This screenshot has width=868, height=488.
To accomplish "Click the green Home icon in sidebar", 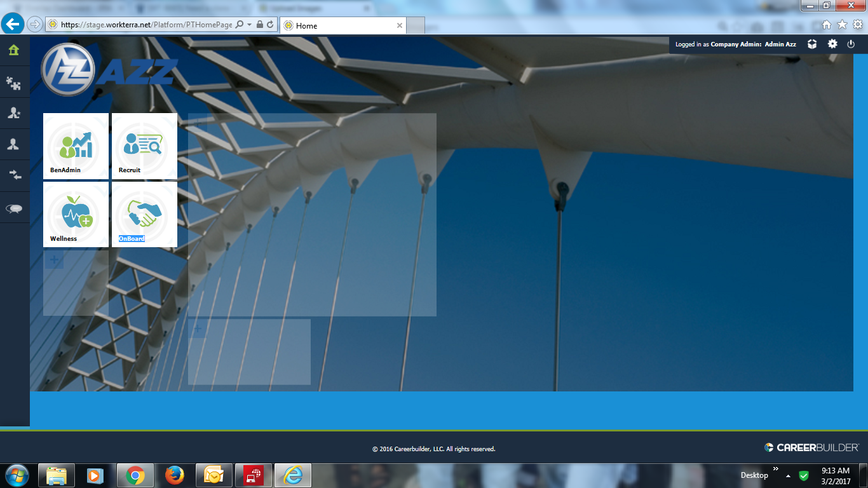I will point(14,50).
